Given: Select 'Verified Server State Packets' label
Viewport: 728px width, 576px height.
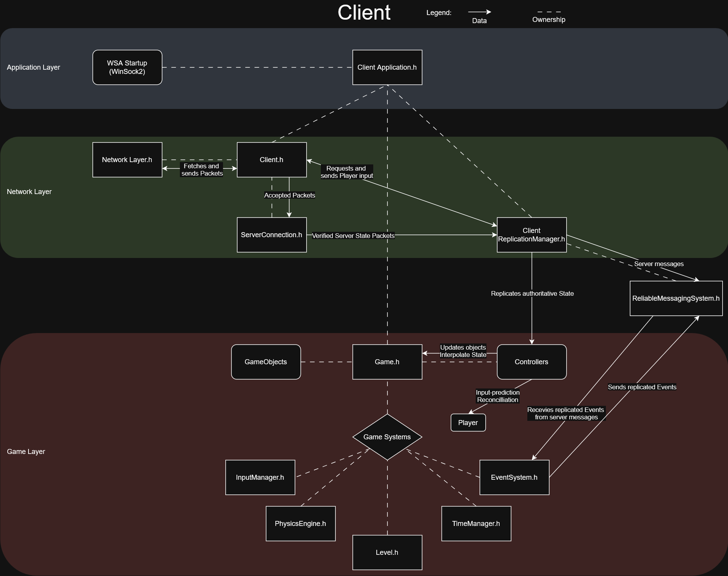Looking at the screenshot, I should (353, 236).
